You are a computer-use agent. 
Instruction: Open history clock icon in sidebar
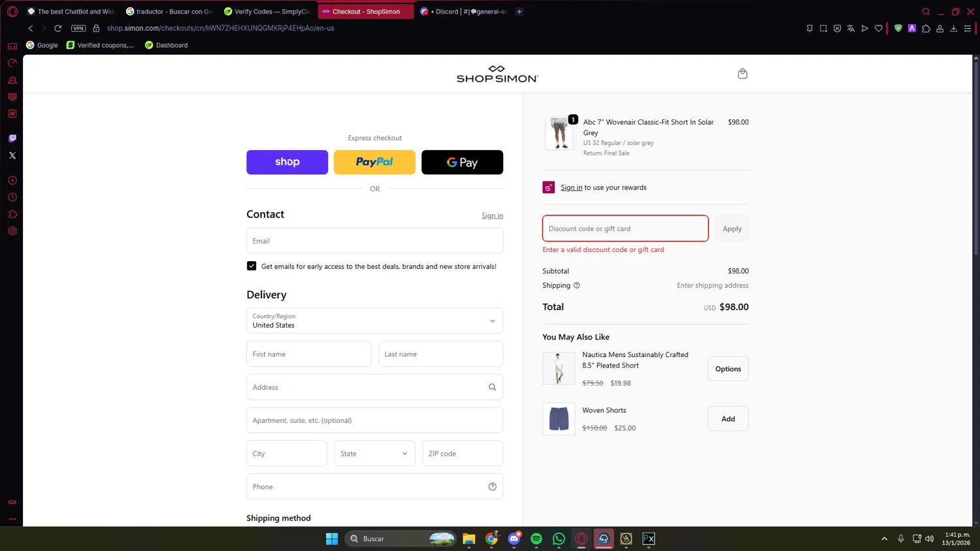tap(12, 197)
